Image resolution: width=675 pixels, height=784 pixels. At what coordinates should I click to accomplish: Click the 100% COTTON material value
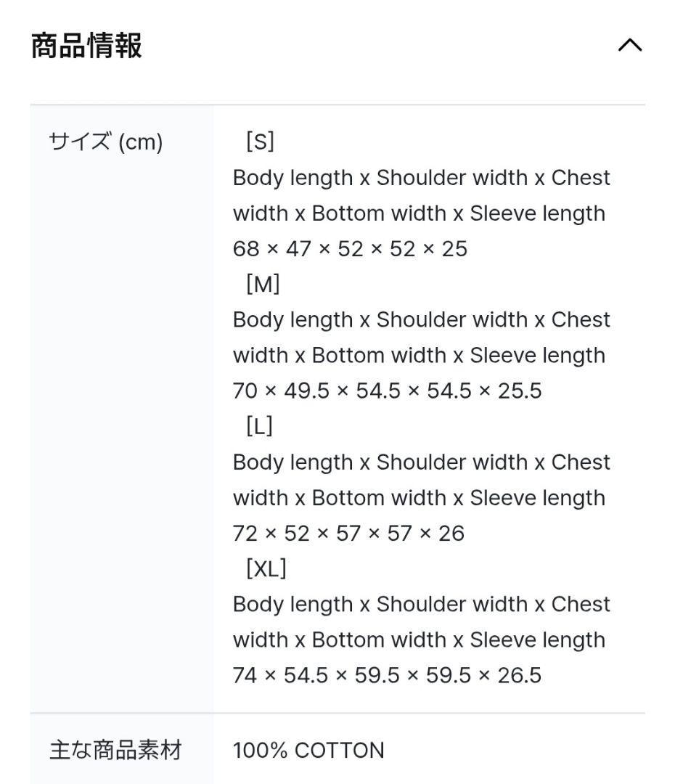click(x=308, y=750)
